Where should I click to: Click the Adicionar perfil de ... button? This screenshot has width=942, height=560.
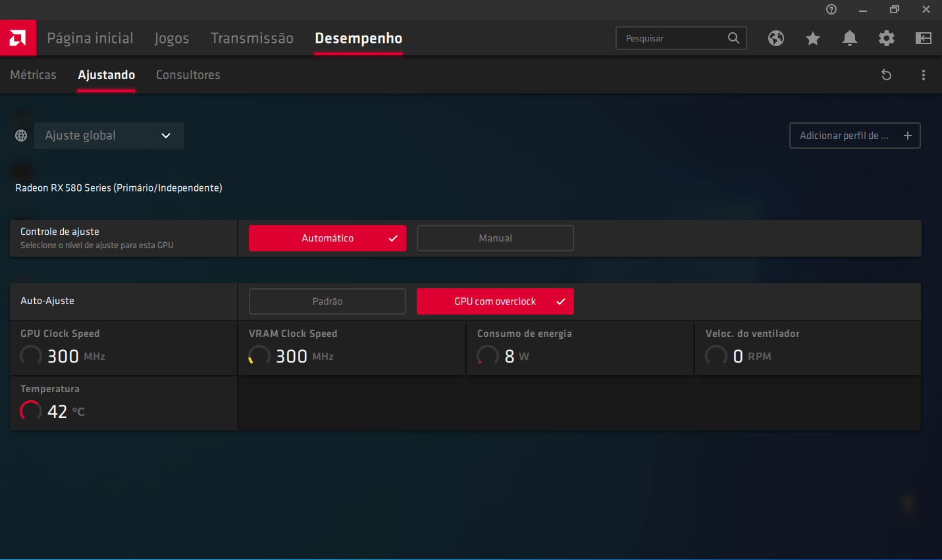click(x=854, y=136)
